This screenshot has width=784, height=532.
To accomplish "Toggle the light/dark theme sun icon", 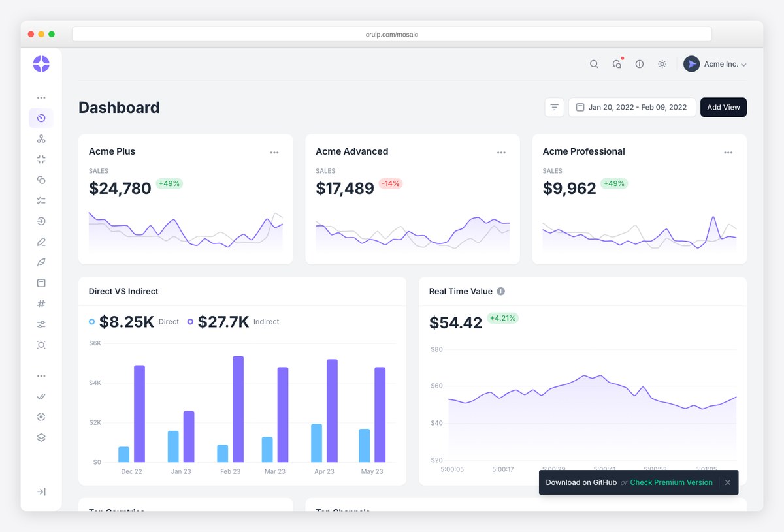I will click(662, 64).
